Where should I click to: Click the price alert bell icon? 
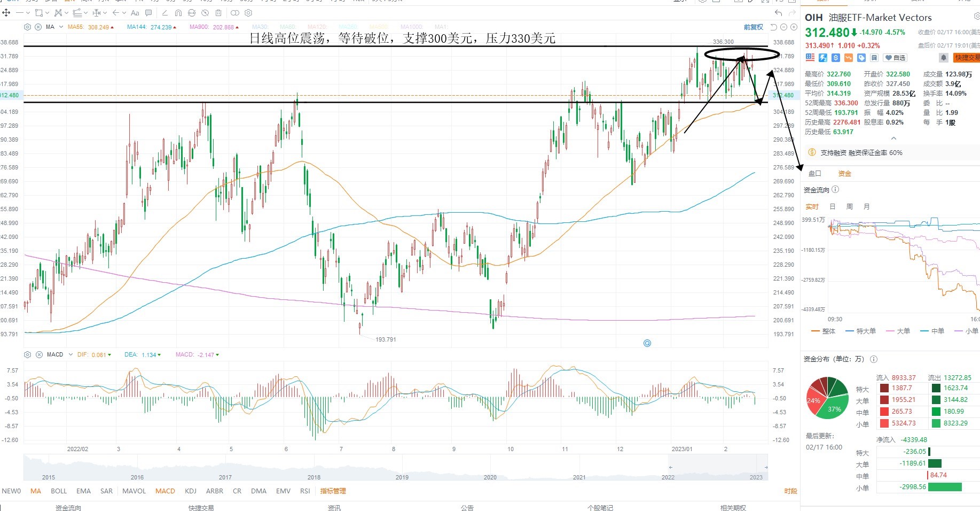coord(944,57)
